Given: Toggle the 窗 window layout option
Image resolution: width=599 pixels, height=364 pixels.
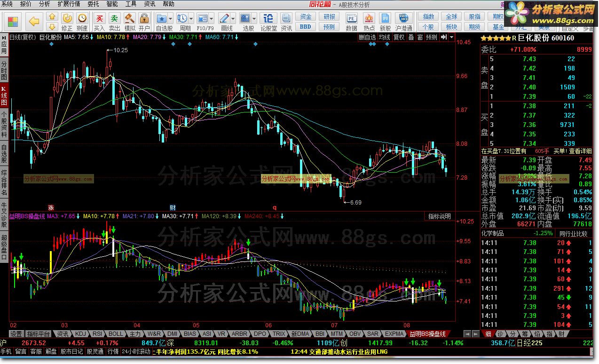Looking at the screenshot, I should pyautogui.click(x=420, y=37).
